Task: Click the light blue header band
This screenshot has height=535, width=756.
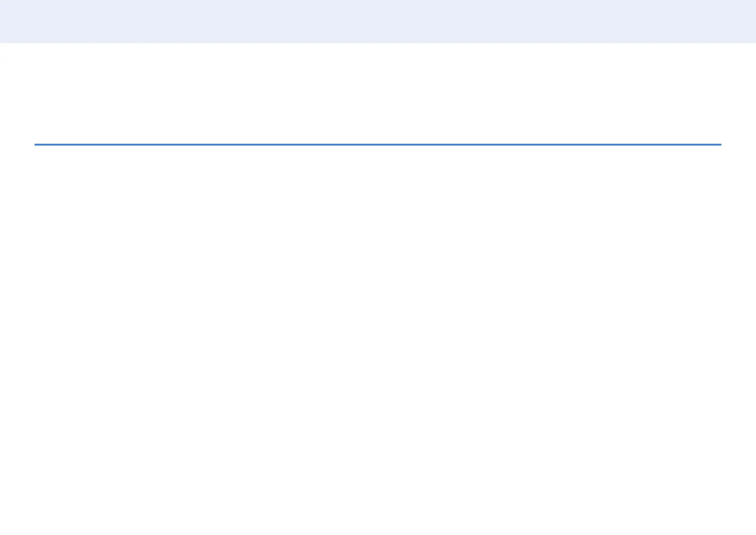Action: [x=378, y=21]
